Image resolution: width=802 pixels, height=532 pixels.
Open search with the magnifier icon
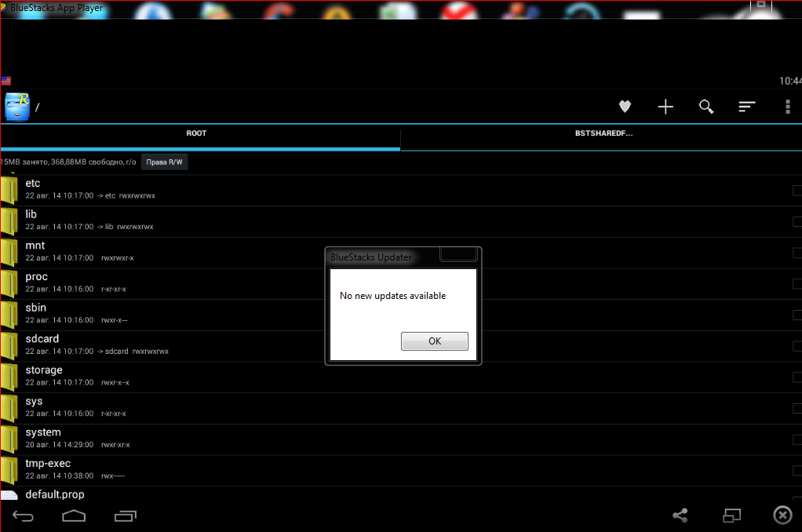(706, 107)
